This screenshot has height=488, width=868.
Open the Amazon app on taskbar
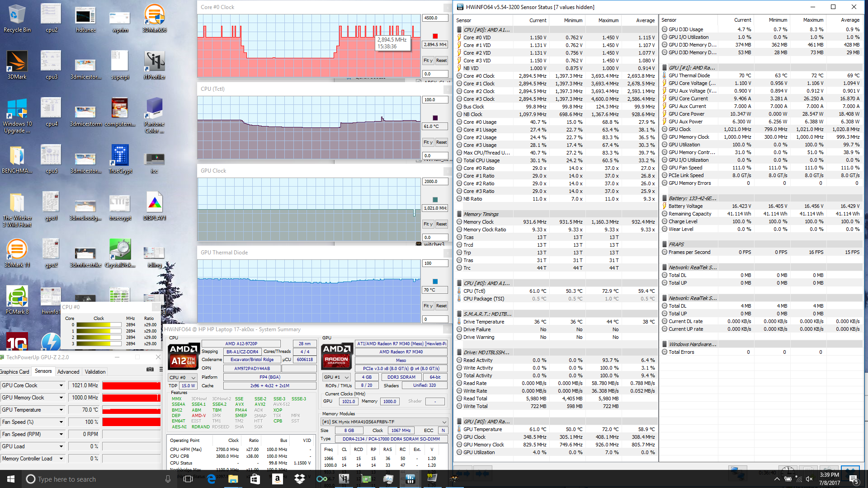[277, 479]
